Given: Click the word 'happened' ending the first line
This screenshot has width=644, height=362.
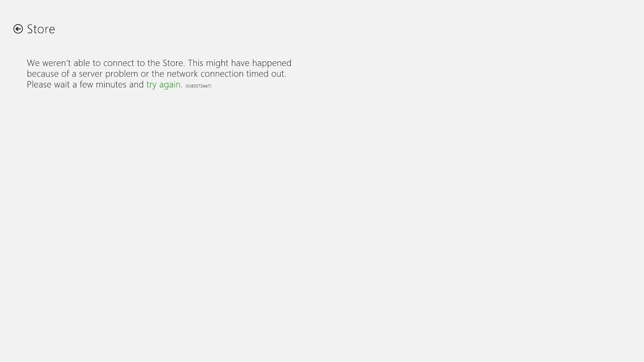Looking at the screenshot, I should [272, 63].
